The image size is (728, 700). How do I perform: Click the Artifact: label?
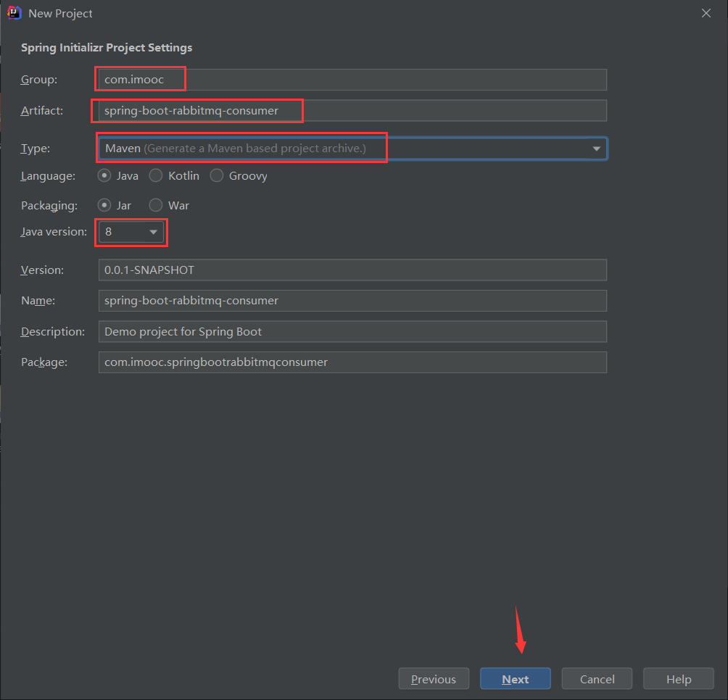coord(42,110)
